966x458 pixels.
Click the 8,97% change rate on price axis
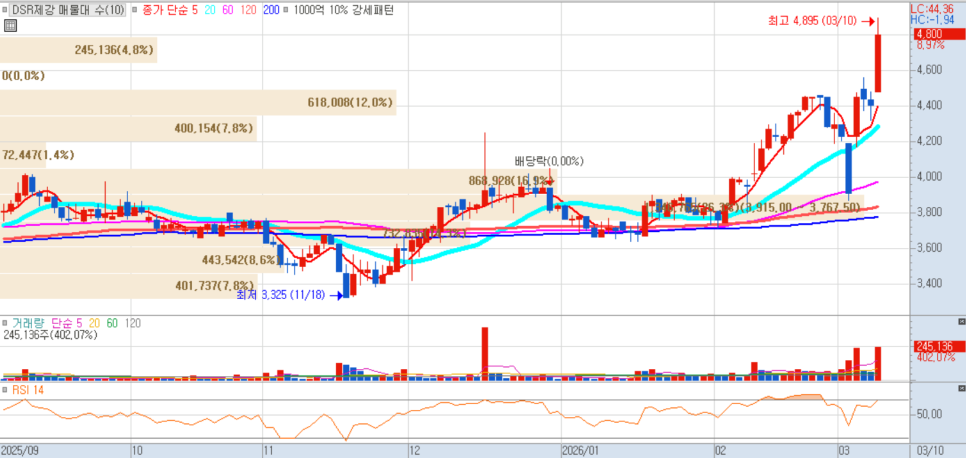[929, 45]
